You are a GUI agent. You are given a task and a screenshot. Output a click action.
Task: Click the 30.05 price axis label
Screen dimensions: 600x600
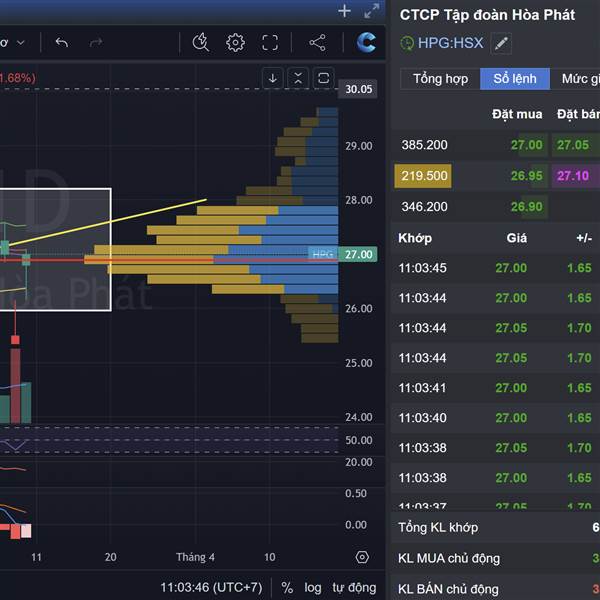point(359,89)
